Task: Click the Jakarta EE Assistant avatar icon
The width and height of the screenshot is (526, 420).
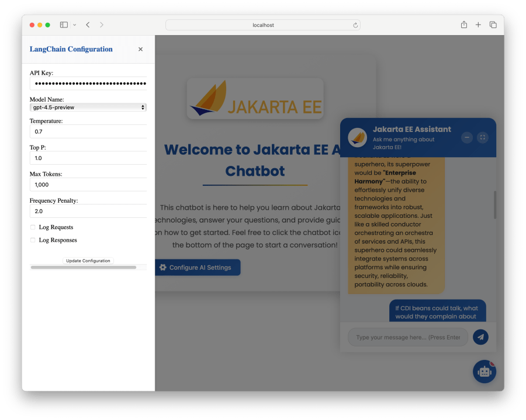Action: pyautogui.click(x=357, y=137)
